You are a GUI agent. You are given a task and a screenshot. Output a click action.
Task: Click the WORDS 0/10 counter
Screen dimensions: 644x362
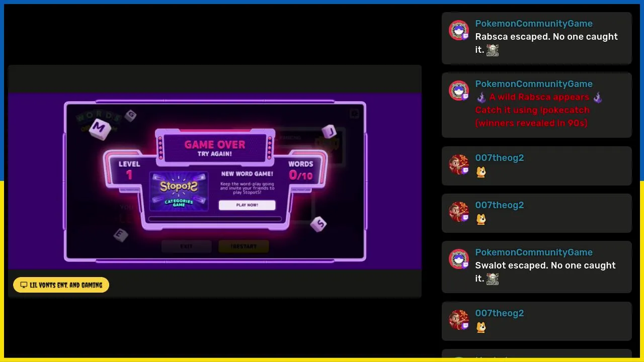pos(301,170)
